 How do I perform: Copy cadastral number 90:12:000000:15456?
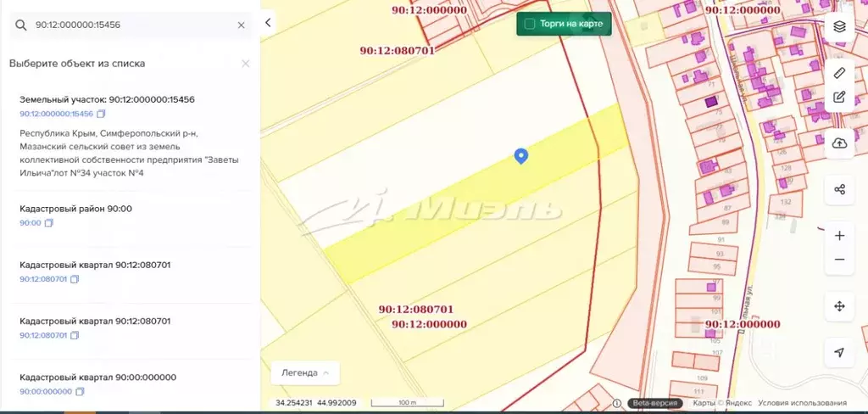(x=101, y=114)
